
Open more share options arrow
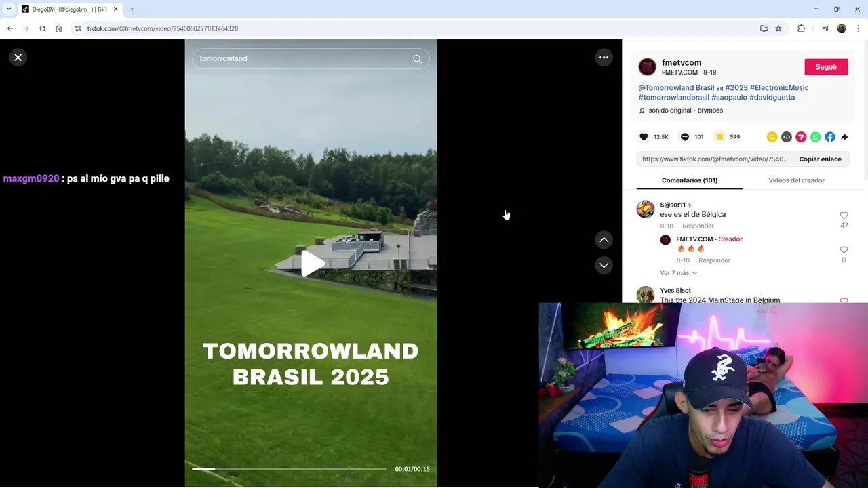click(844, 137)
